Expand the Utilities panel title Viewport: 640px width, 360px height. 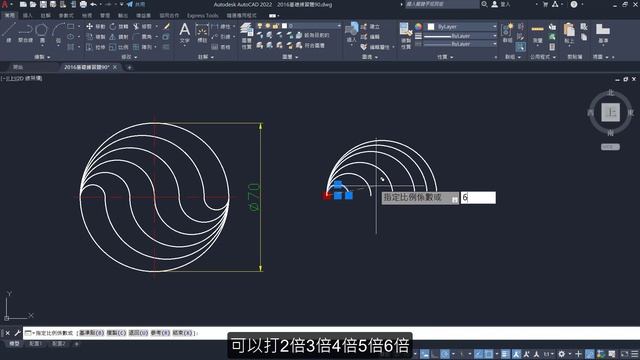542,57
